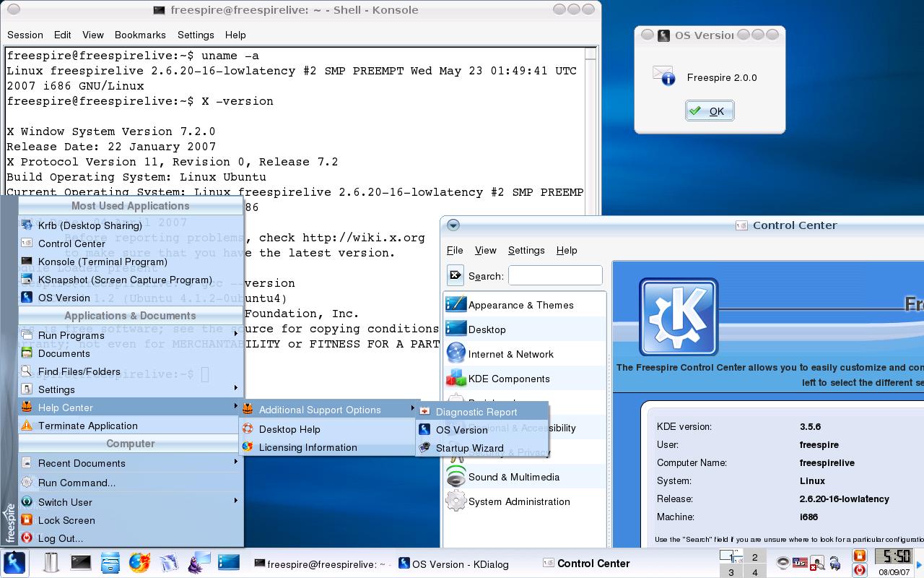Click the Appearance & Themes icon in Control Center
This screenshot has width=924, height=578.
pos(456,304)
